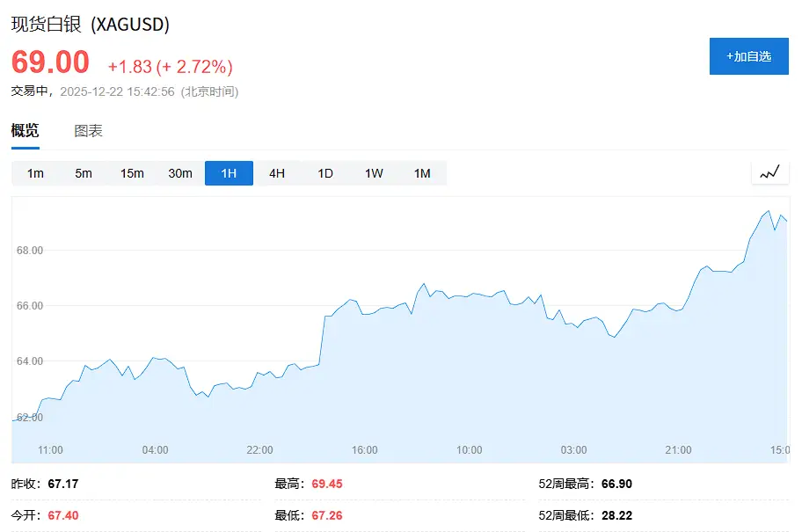Select the 5m timeframe

[x=83, y=173]
